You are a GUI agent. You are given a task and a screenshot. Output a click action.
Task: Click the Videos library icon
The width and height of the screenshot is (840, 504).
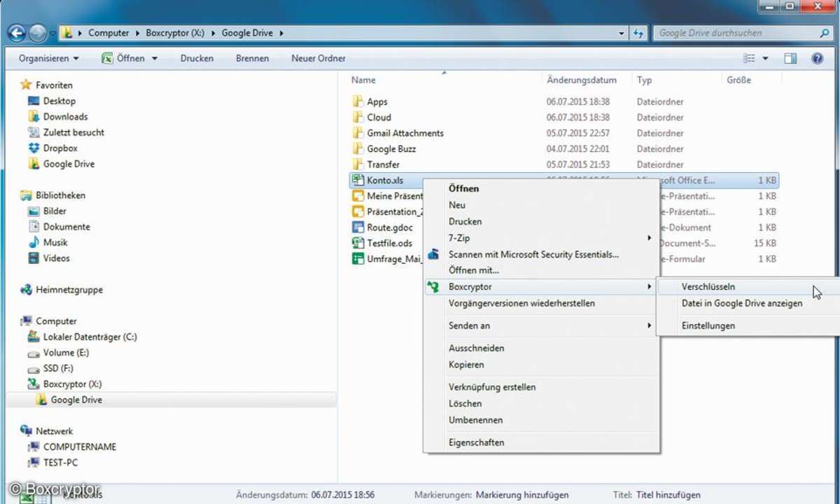tap(34, 258)
